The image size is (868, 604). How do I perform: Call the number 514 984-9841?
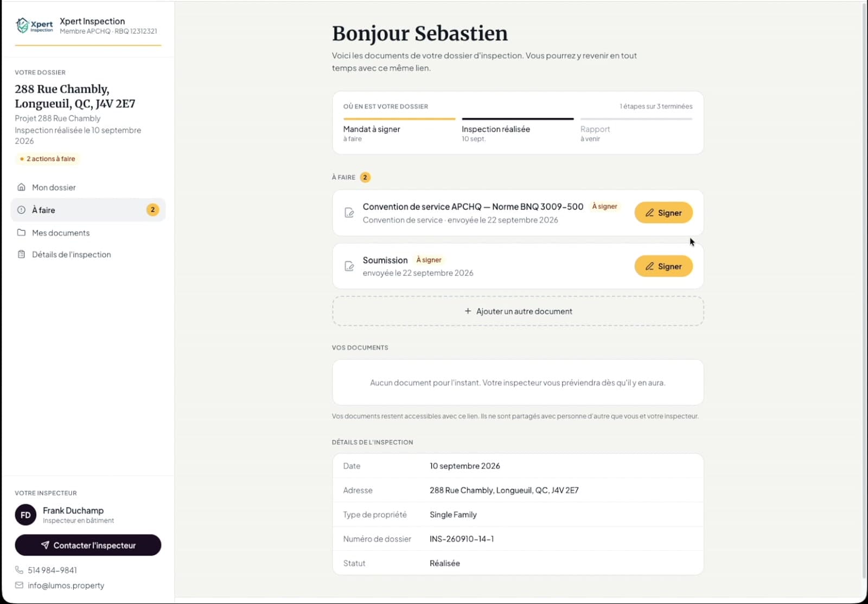click(x=52, y=570)
